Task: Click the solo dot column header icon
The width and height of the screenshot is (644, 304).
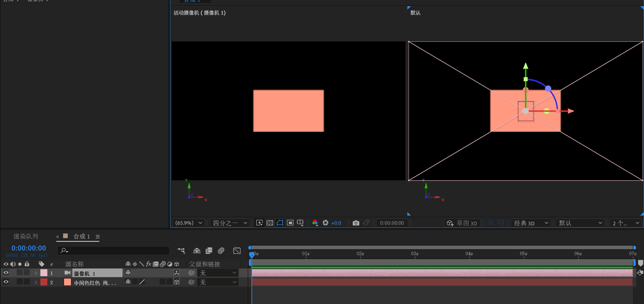Action: click(x=20, y=264)
